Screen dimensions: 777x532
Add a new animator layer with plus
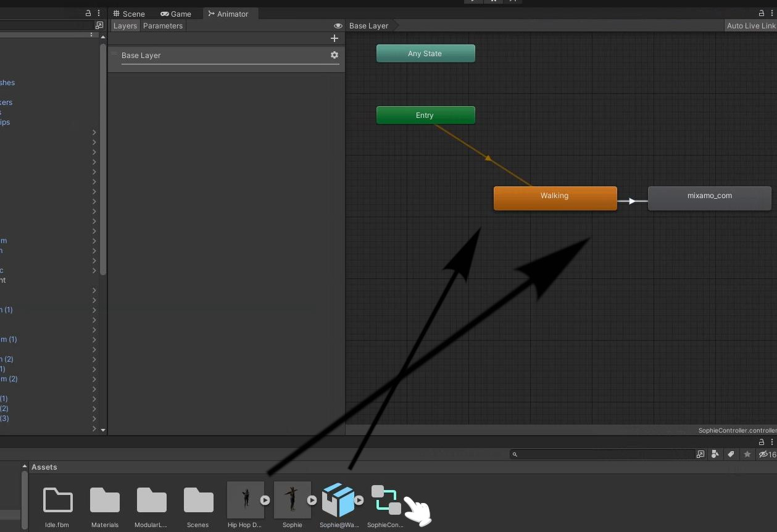pyautogui.click(x=334, y=38)
